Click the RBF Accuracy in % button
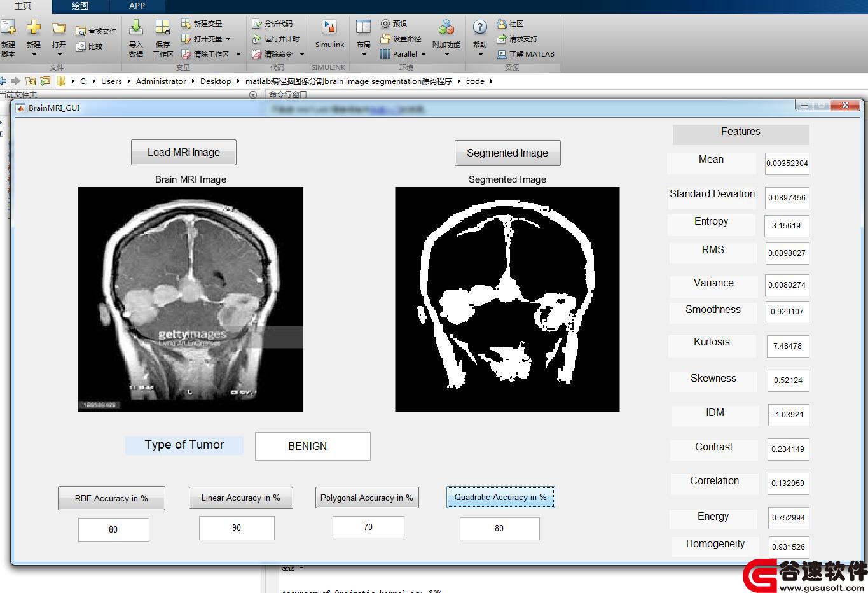The image size is (868, 593). (x=111, y=498)
